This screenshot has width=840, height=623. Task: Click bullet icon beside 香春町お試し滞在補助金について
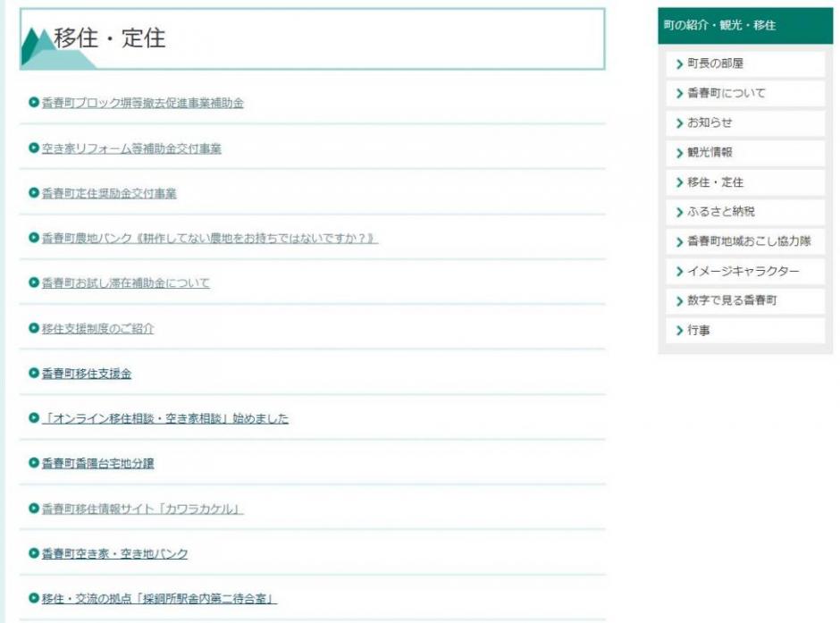tap(34, 282)
